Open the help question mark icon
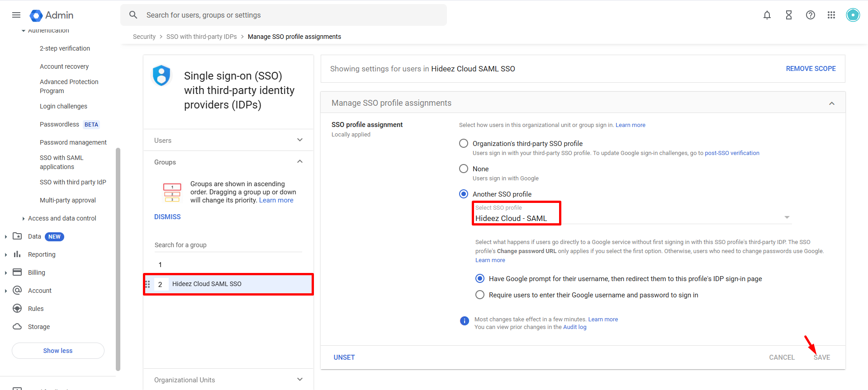 coord(810,15)
